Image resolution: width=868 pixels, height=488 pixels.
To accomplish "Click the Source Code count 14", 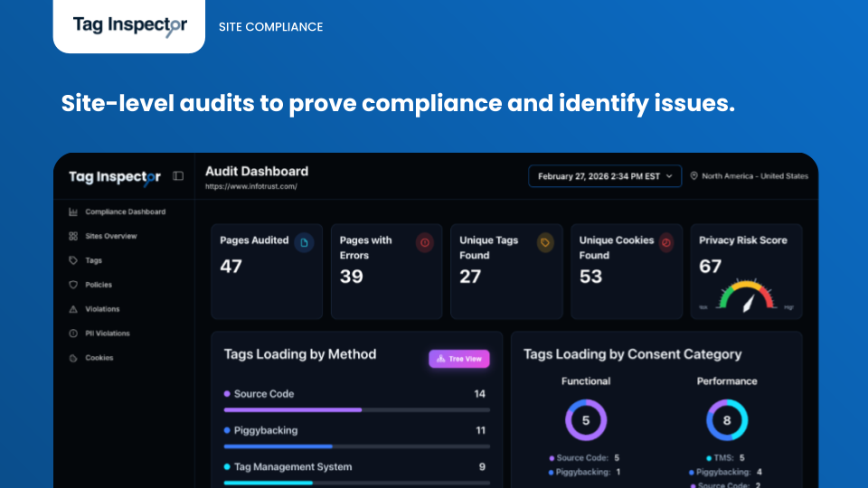I will pos(479,394).
